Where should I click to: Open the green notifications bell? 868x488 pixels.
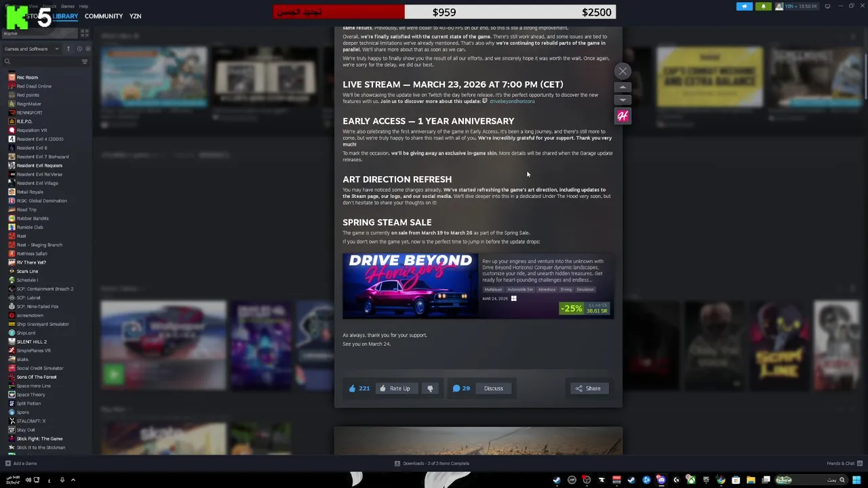pyautogui.click(x=764, y=6)
